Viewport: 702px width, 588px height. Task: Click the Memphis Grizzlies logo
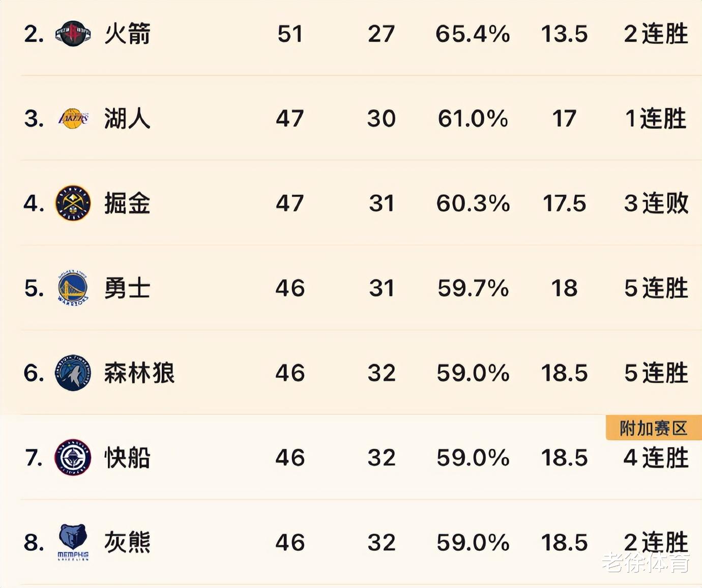pyautogui.click(x=73, y=542)
